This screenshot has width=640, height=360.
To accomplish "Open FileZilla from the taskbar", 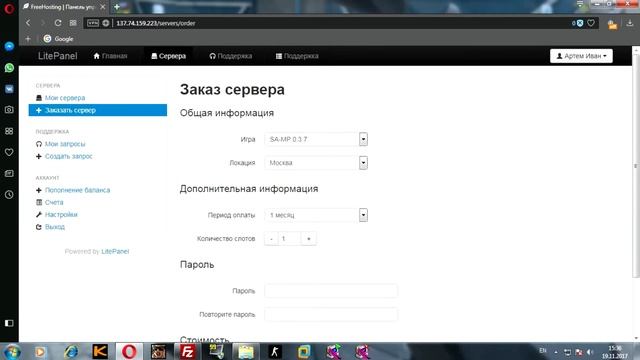I will (187, 351).
